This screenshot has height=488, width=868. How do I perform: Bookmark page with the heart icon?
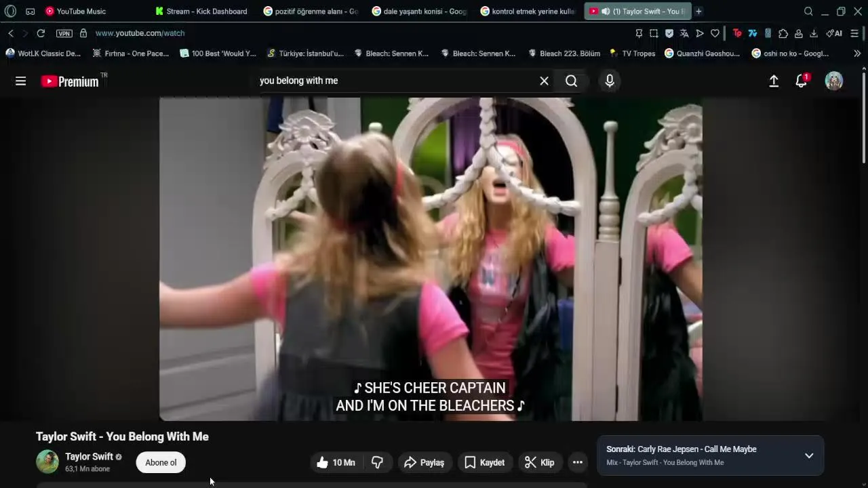(715, 33)
